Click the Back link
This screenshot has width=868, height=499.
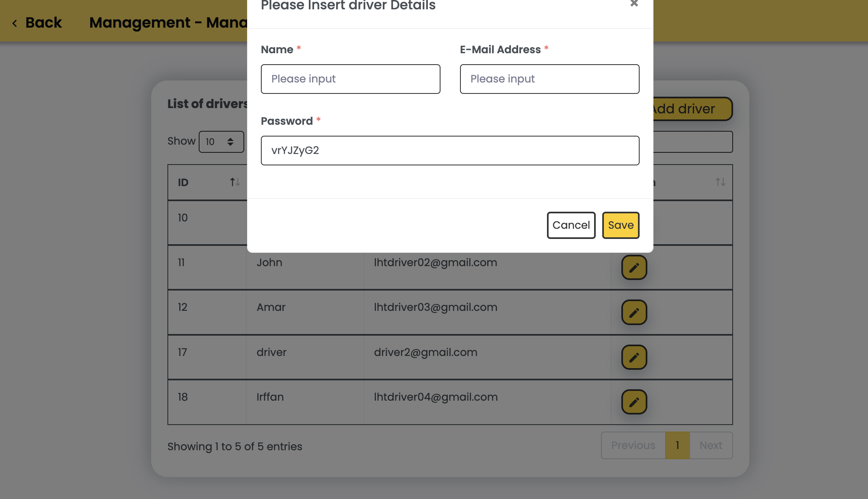pos(43,23)
